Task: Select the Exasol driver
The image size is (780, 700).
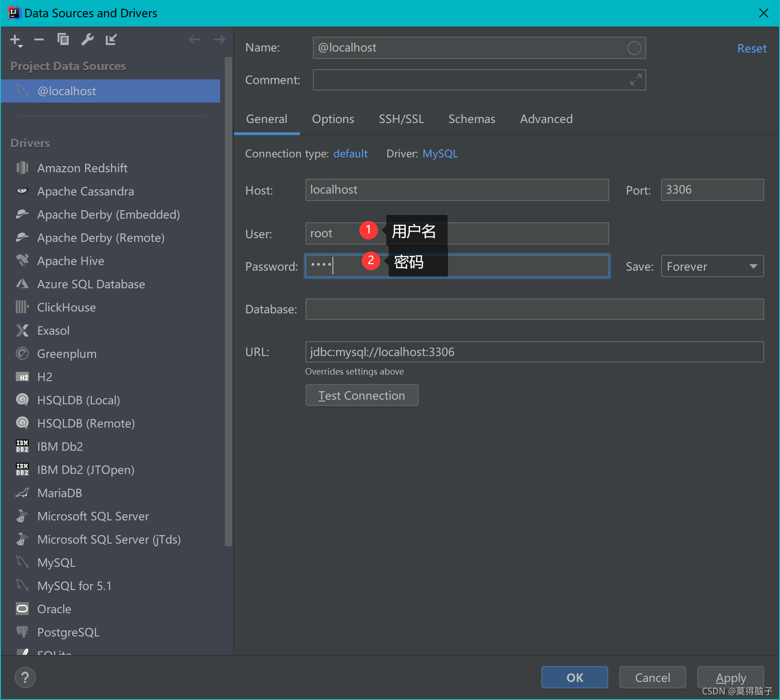Action: click(x=110, y=331)
